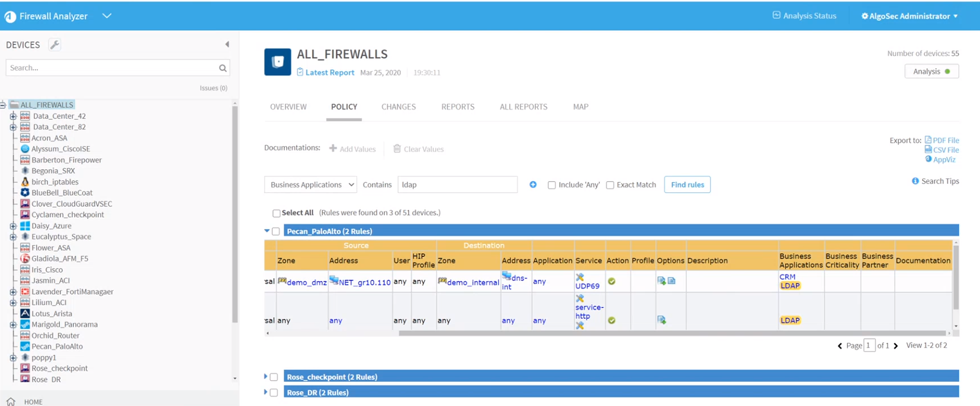Enable the Include 'Any' checkbox
Screen dimensions: 980x406
click(552, 185)
